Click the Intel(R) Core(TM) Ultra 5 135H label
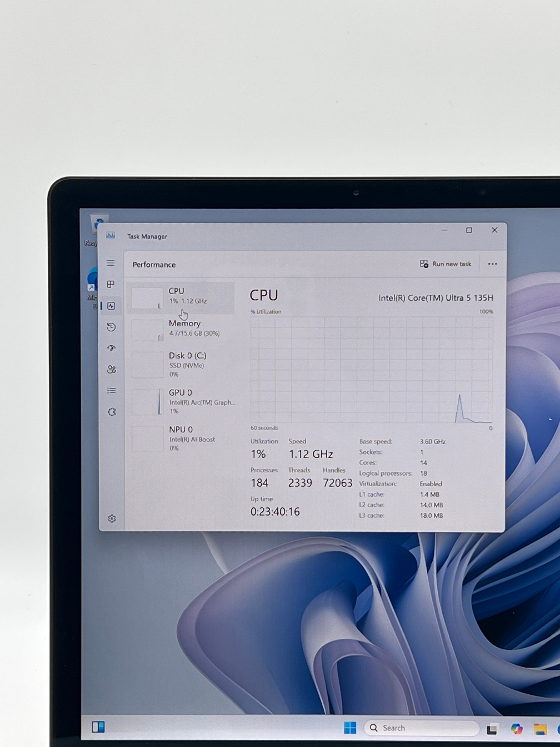 tap(436, 298)
